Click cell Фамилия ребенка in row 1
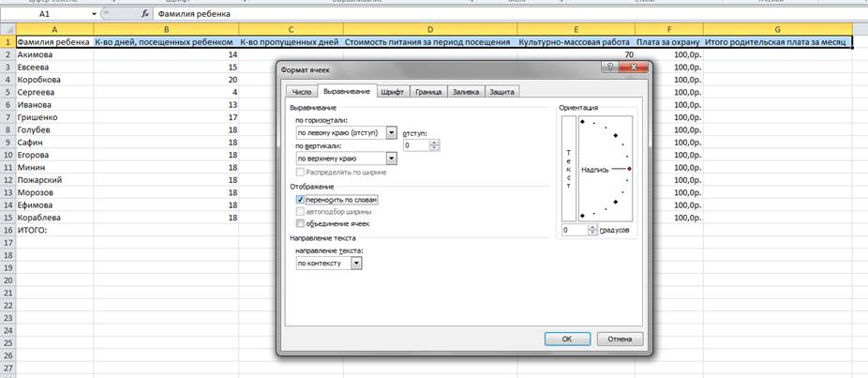This screenshot has width=868, height=378. (x=54, y=42)
